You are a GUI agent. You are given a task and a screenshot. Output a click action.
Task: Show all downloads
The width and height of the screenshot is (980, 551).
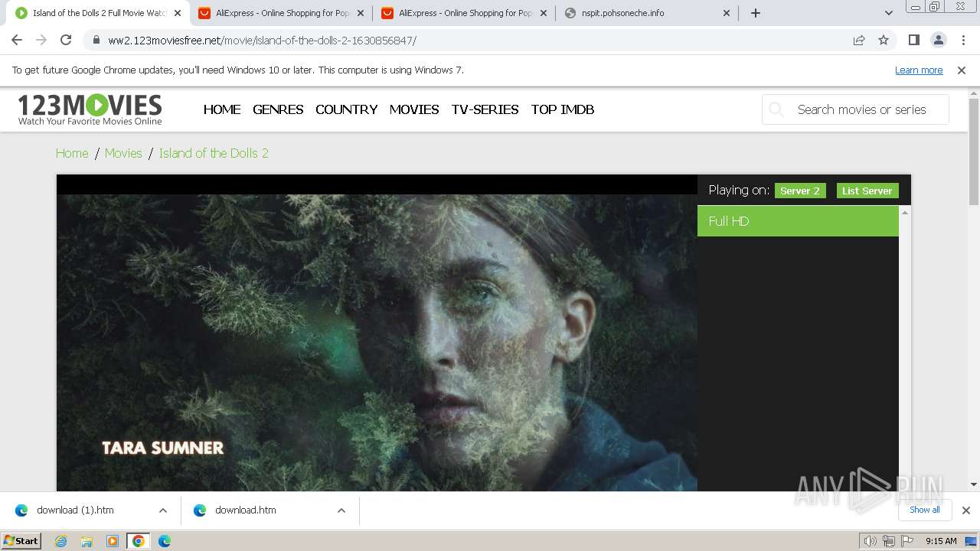pyautogui.click(x=925, y=510)
